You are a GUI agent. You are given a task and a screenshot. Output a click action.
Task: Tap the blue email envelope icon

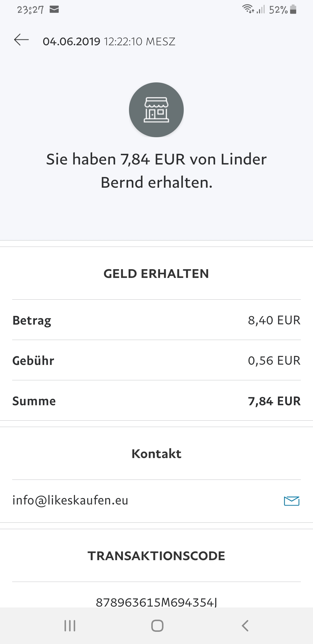292,501
